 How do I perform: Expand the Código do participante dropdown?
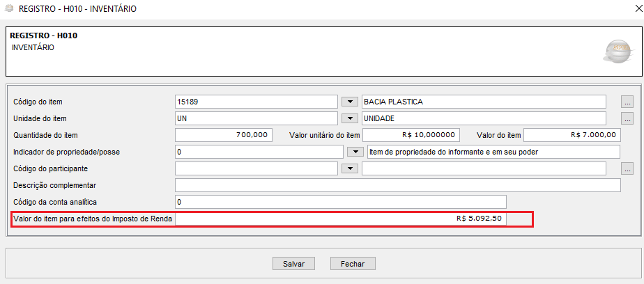point(350,168)
